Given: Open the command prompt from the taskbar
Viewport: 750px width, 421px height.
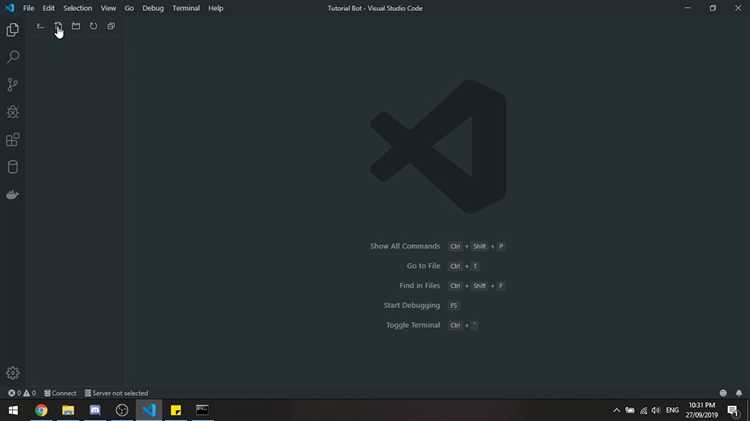Looking at the screenshot, I should (202, 410).
